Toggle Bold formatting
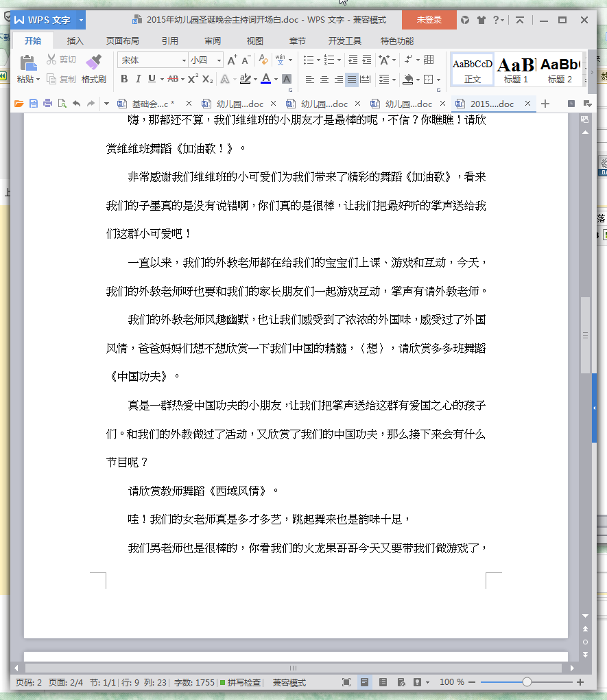 coord(125,79)
